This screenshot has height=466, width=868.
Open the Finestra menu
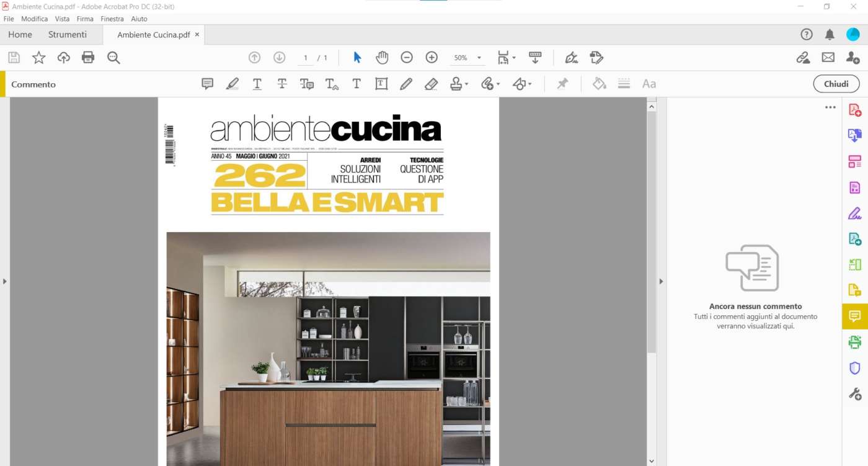[112, 19]
